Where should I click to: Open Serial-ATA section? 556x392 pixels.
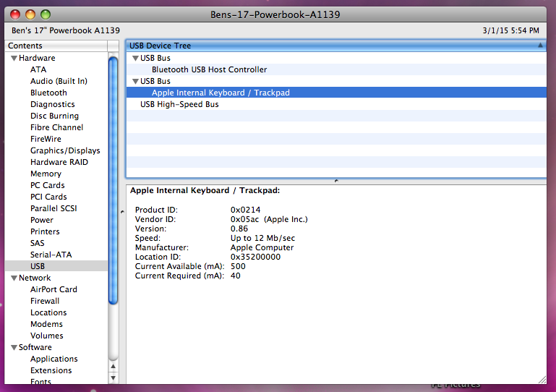[x=51, y=255]
